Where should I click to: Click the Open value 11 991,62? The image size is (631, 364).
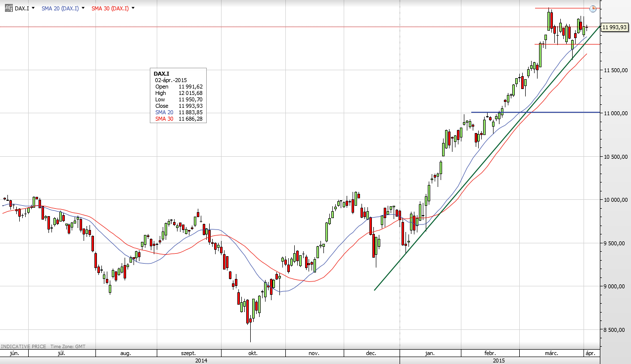191,87
